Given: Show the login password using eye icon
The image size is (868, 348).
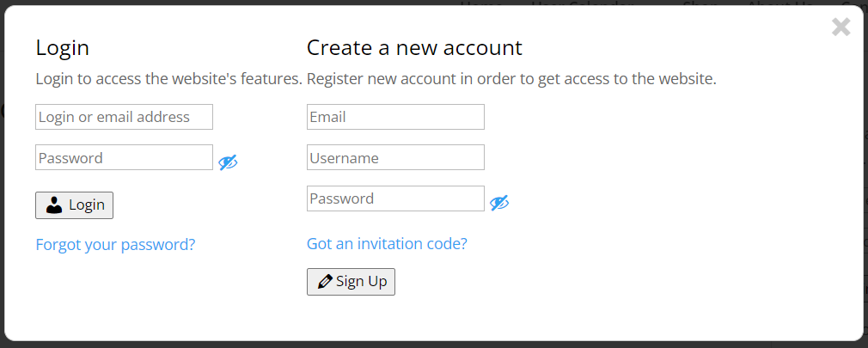Looking at the screenshot, I should tap(228, 162).
